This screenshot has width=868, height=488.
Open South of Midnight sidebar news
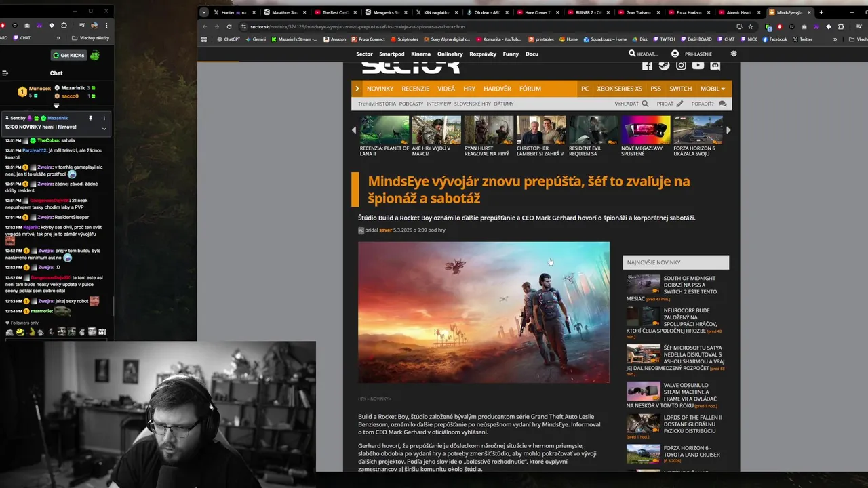[x=676, y=288]
